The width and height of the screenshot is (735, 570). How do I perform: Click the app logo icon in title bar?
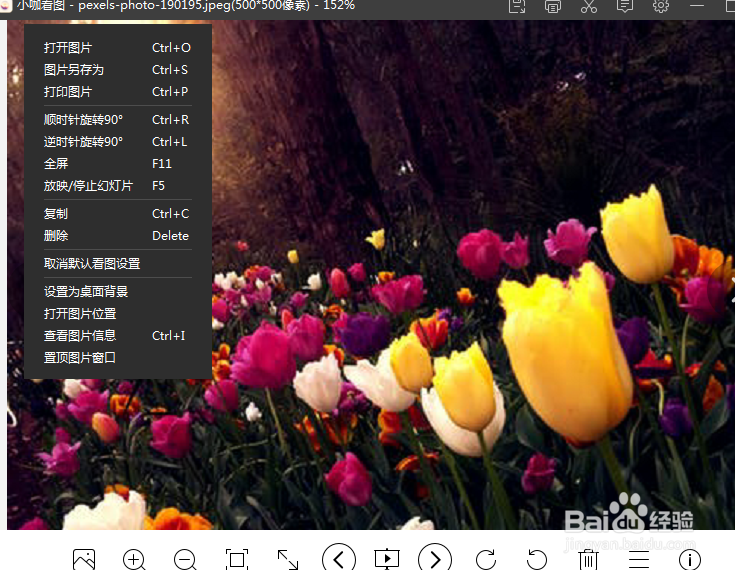pyautogui.click(x=6, y=6)
